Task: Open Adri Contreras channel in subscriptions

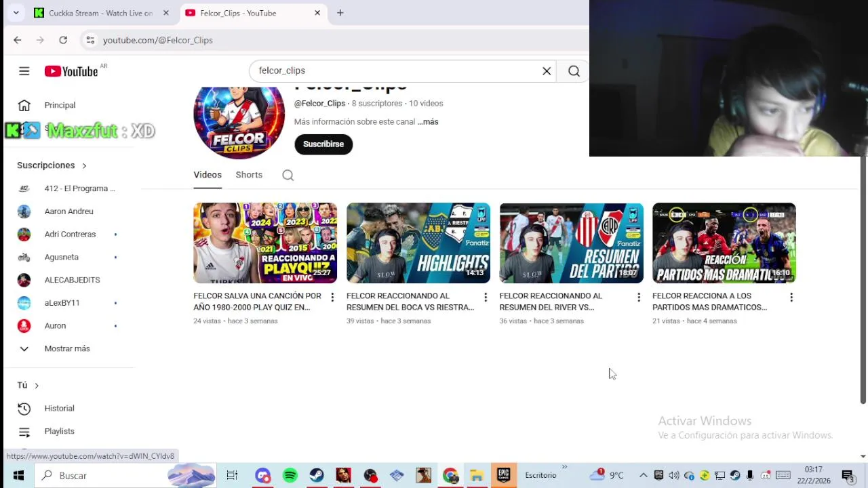Action: click(x=68, y=235)
